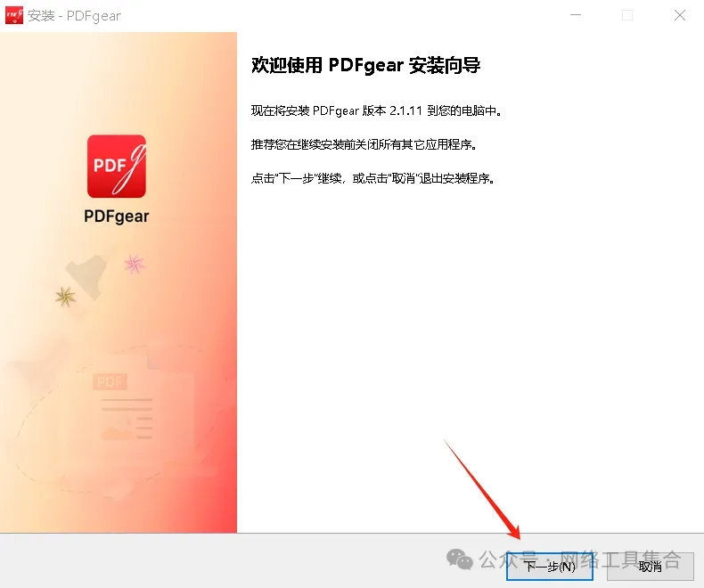Click the line 推荐您在继续安装前关闭所有其它应用程序
704x588 pixels.
pyautogui.click(x=364, y=144)
